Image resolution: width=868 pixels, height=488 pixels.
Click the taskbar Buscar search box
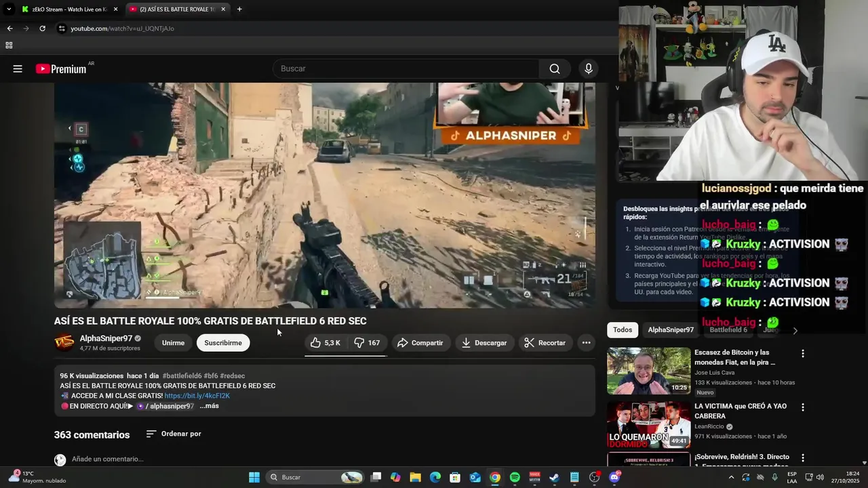pos(315,477)
